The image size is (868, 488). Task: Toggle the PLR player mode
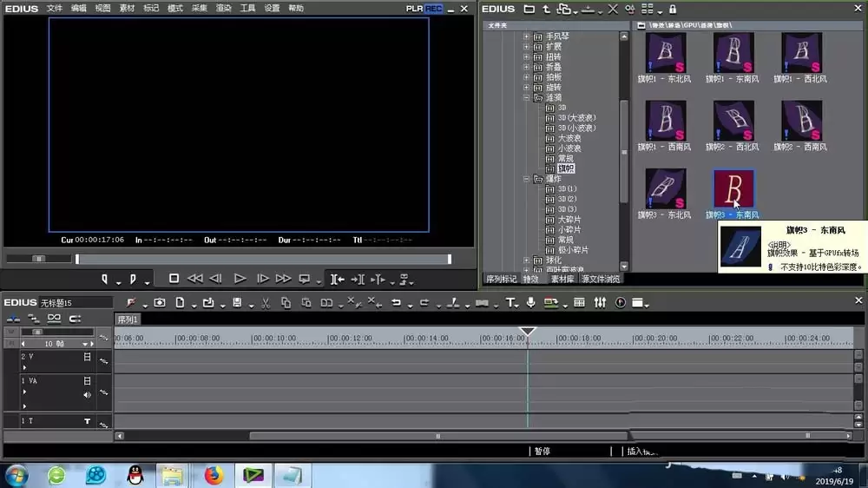[x=414, y=9]
